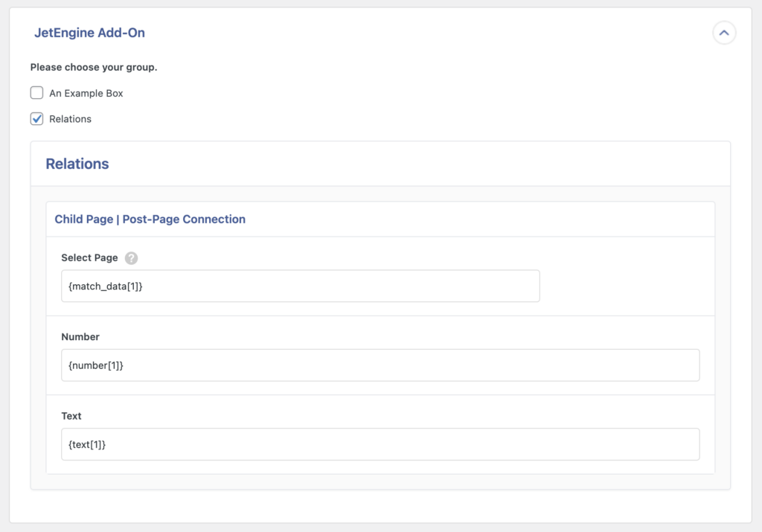Click the Text field containing {text[1]}
Image resolution: width=762 pixels, height=532 pixels.
pos(380,444)
